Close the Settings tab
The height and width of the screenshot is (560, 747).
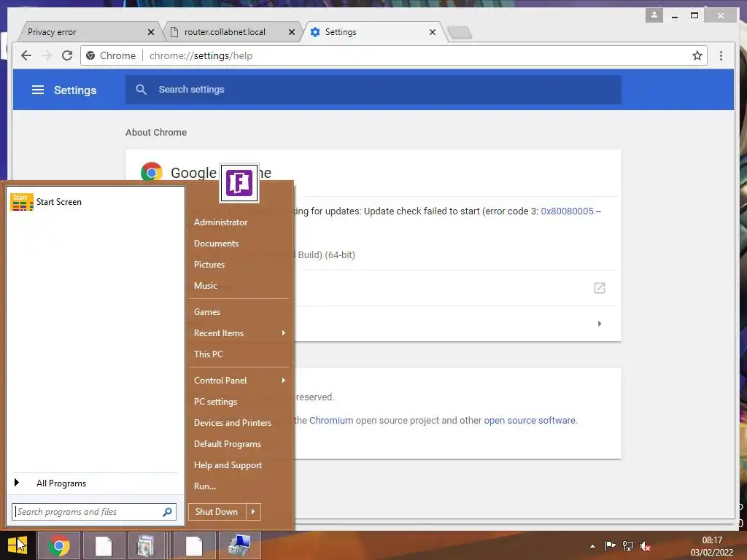pyautogui.click(x=432, y=32)
